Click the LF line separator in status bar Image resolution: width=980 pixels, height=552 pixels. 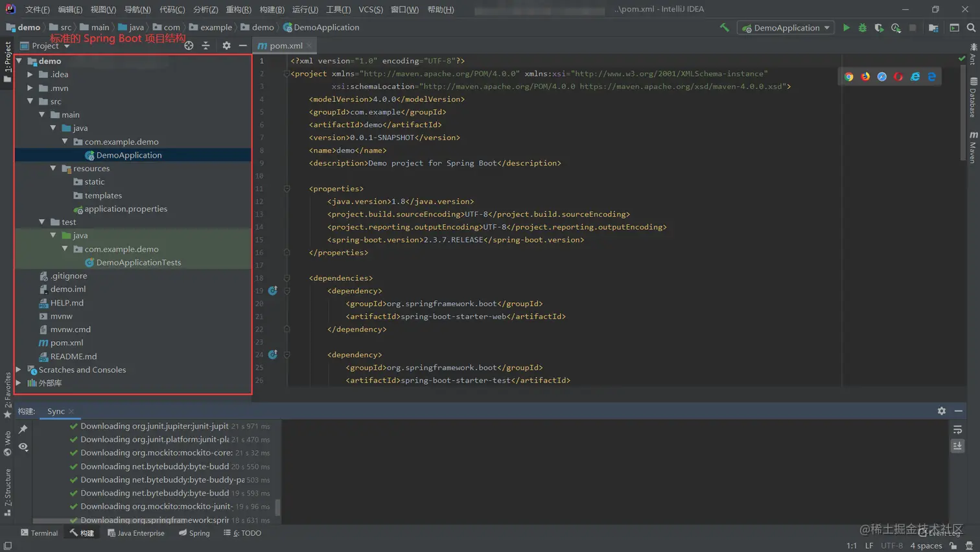(869, 546)
